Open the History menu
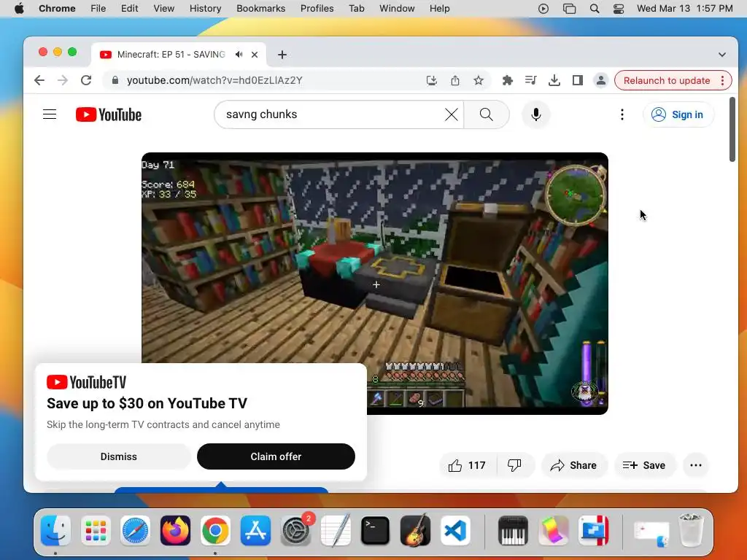Viewport: 747px width, 560px height. (x=205, y=9)
